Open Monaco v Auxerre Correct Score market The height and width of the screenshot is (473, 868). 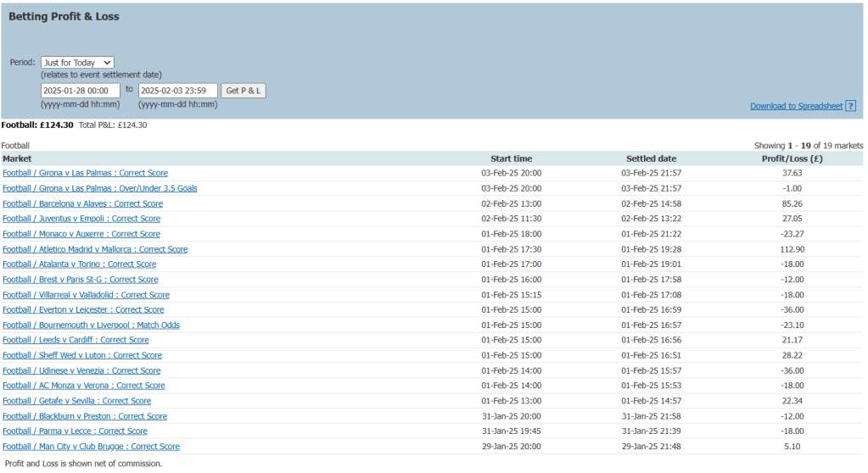[81, 234]
